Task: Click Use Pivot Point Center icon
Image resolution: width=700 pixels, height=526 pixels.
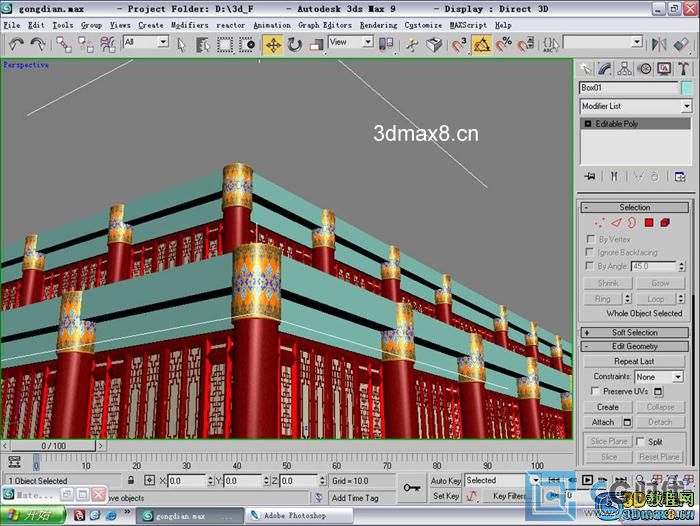Action: [386, 44]
